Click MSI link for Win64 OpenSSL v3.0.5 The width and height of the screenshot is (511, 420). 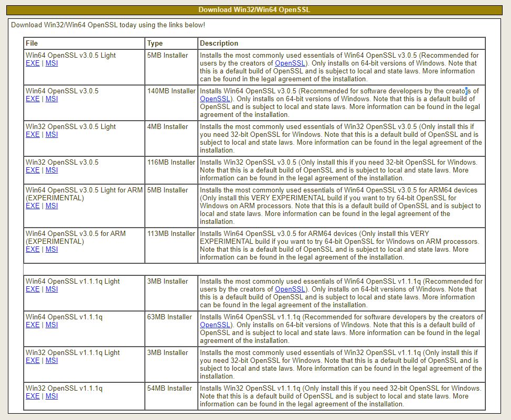click(51, 99)
